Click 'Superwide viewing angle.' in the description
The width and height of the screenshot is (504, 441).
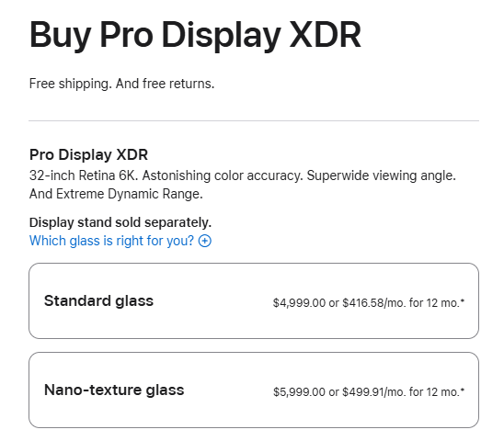pyautogui.click(x=381, y=175)
